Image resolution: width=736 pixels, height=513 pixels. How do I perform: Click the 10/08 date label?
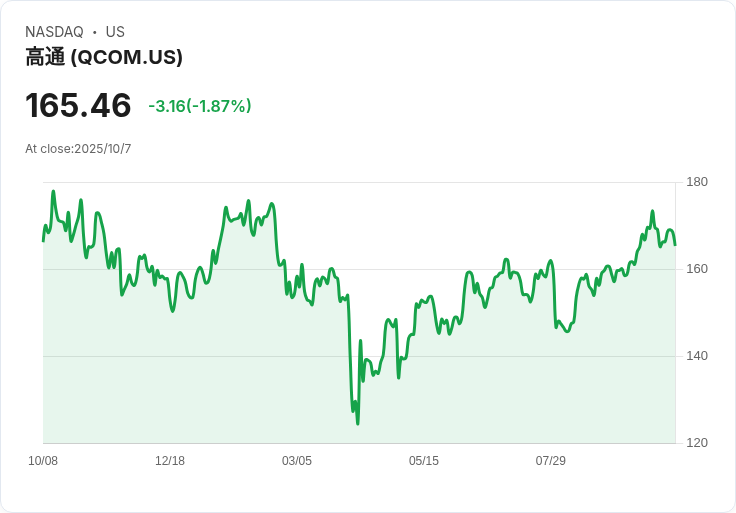point(43,461)
